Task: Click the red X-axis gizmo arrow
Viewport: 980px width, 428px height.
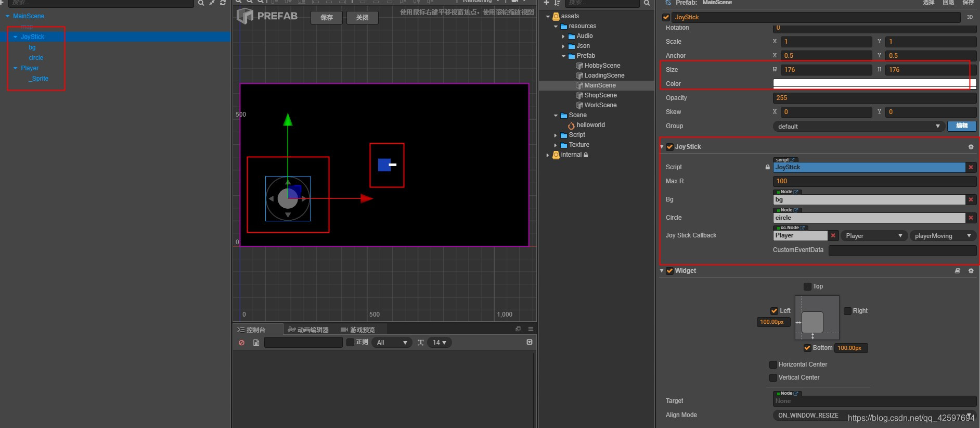Action: (x=367, y=198)
